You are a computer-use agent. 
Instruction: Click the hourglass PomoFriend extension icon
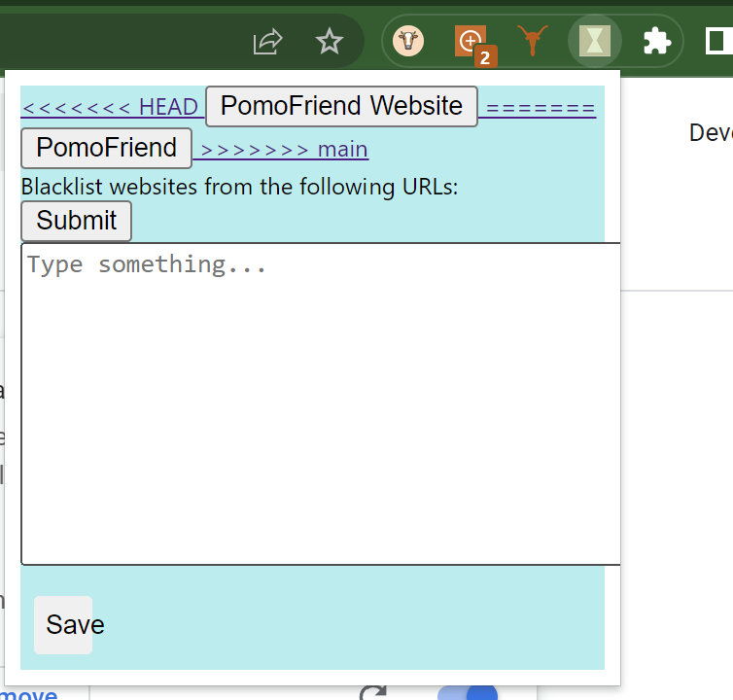coord(595,41)
